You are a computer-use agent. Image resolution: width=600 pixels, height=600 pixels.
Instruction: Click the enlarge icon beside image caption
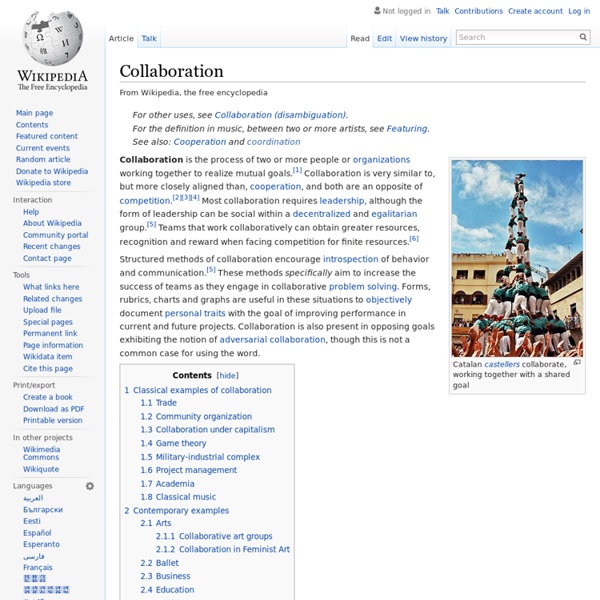(577, 362)
